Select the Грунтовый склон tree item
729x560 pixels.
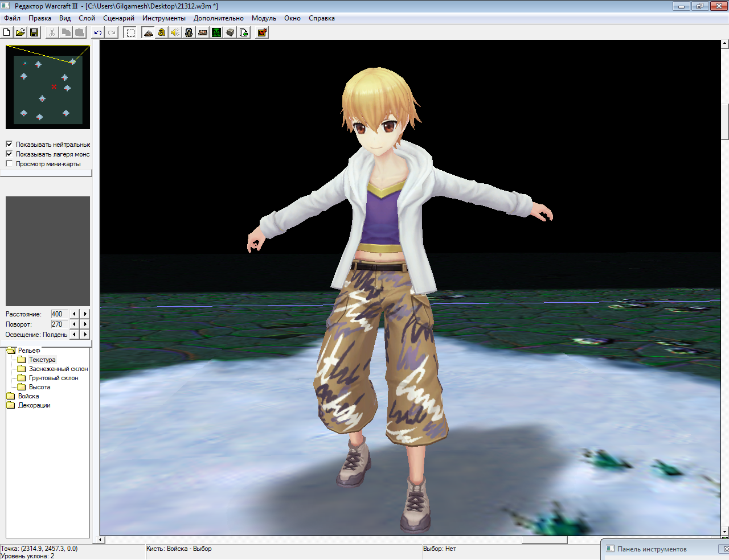54,378
